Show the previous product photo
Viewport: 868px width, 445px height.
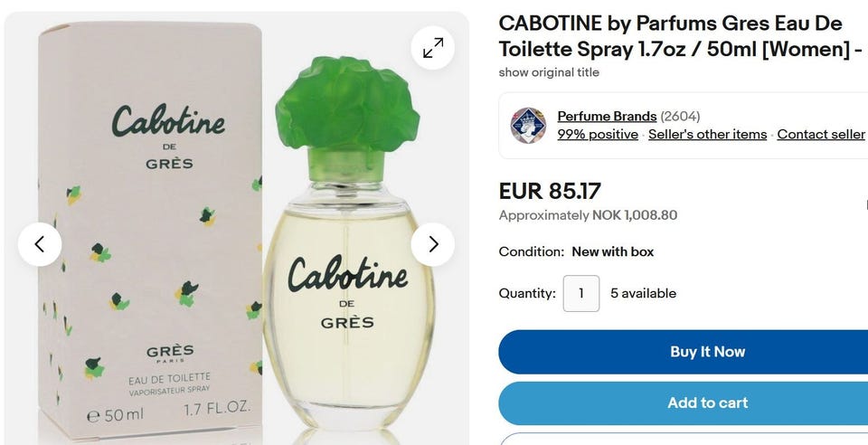(x=40, y=244)
